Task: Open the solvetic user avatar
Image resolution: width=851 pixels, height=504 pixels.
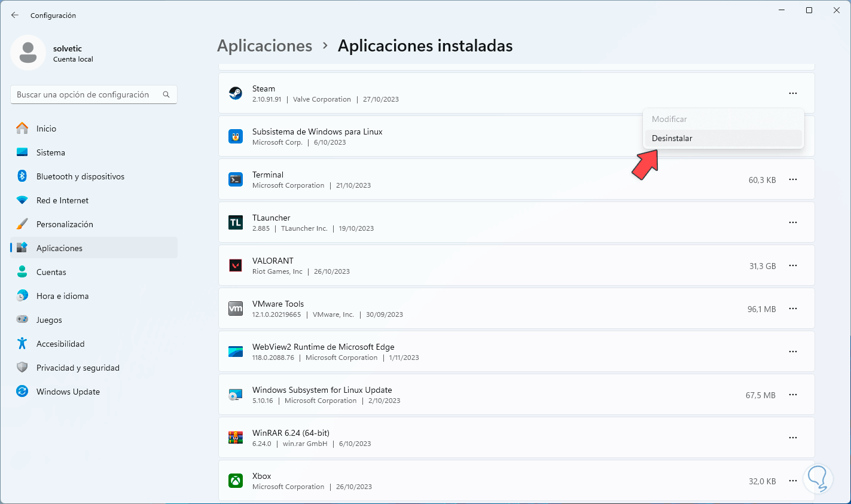Action: pos(28,53)
